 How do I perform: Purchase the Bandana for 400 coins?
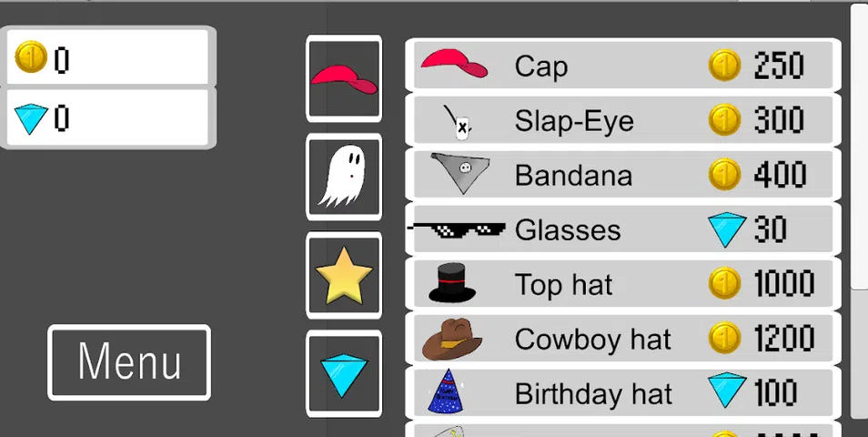click(623, 175)
